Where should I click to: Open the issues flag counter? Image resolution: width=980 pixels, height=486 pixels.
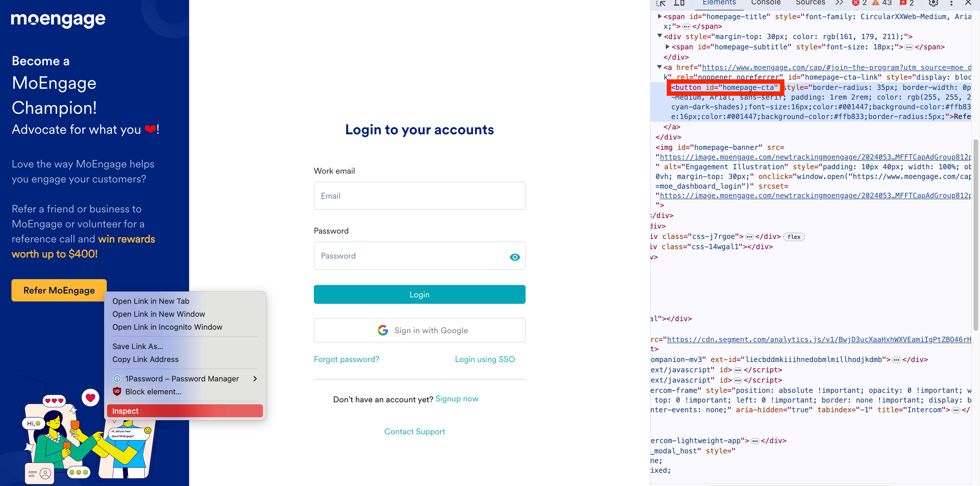point(906,3)
